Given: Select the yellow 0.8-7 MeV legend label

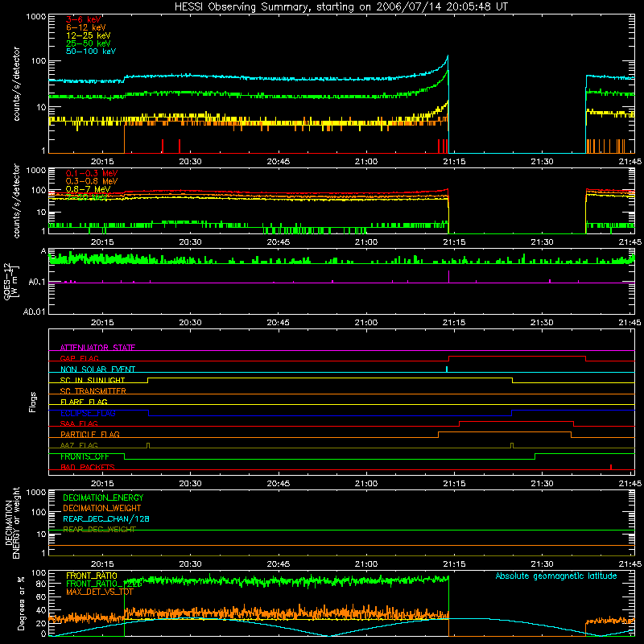Looking at the screenshot, I should 88,189.
